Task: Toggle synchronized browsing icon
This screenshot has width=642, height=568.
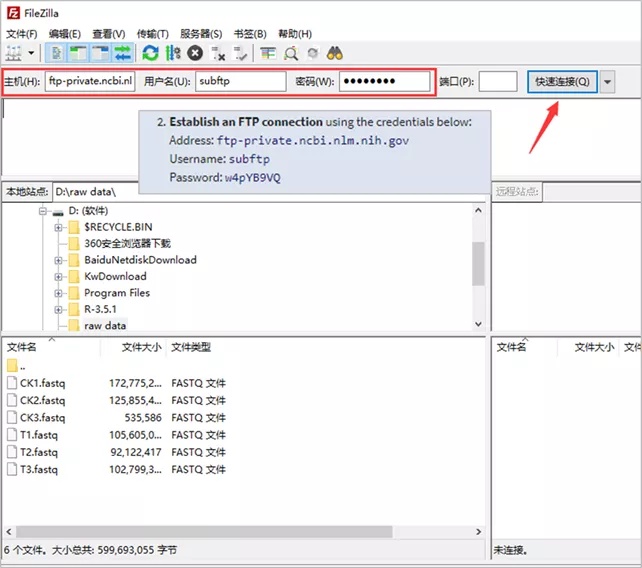Action: click(x=313, y=54)
